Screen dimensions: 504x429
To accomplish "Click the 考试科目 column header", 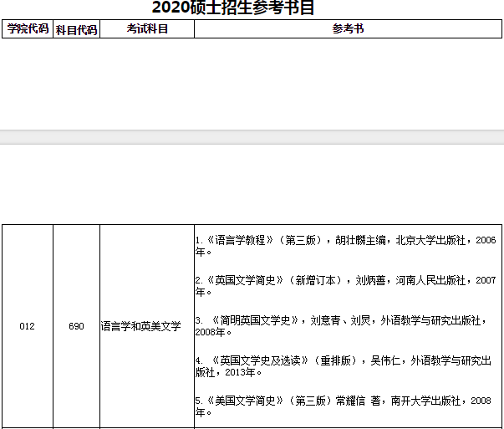I will coord(147,29).
